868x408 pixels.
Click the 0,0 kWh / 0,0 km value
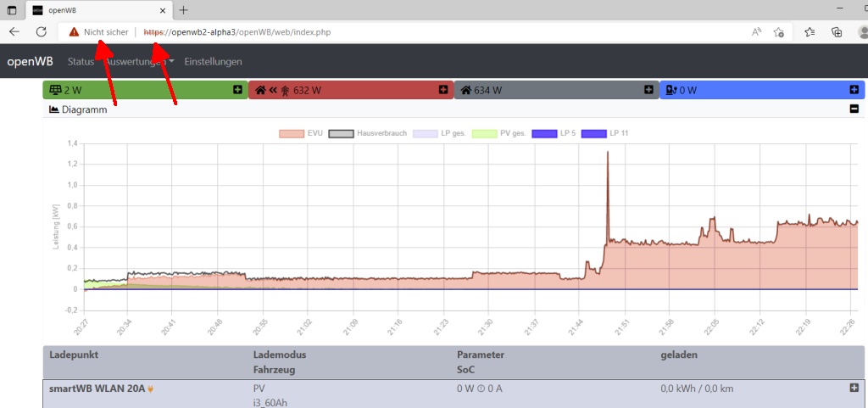pyautogui.click(x=697, y=388)
